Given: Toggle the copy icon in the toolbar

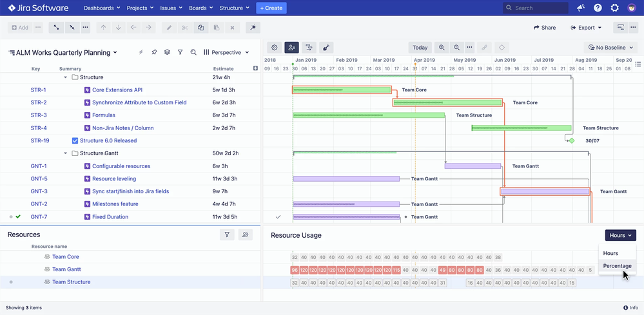Looking at the screenshot, I should 200,28.
